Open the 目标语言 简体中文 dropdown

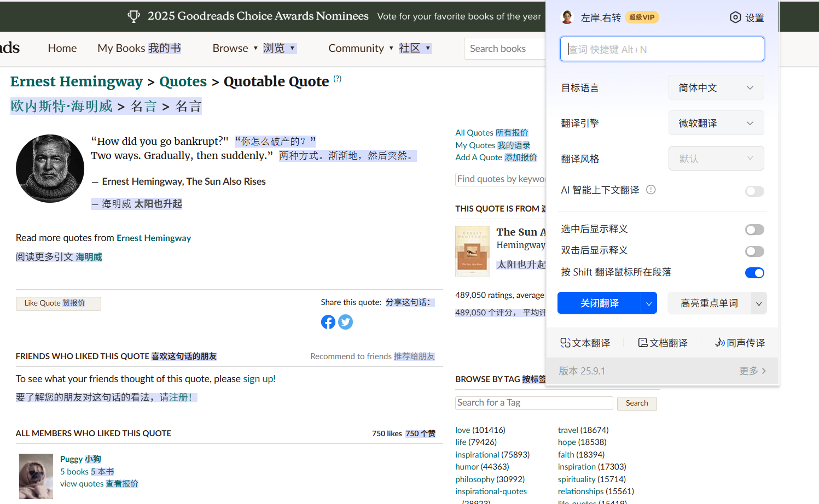click(x=716, y=87)
